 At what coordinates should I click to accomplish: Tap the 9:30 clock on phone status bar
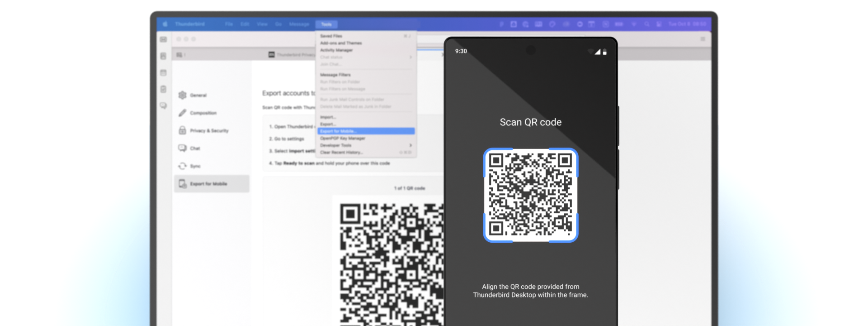(x=461, y=51)
